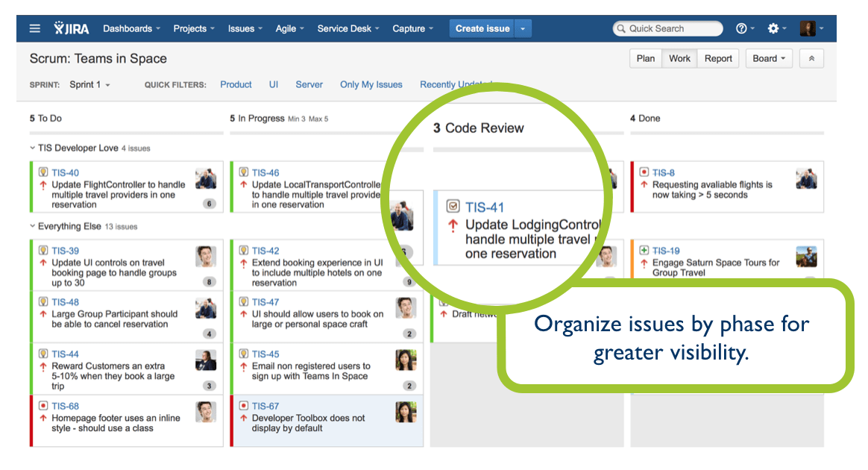Click your profile avatar in the top bar
The height and width of the screenshot is (470, 868).
pos(808,28)
